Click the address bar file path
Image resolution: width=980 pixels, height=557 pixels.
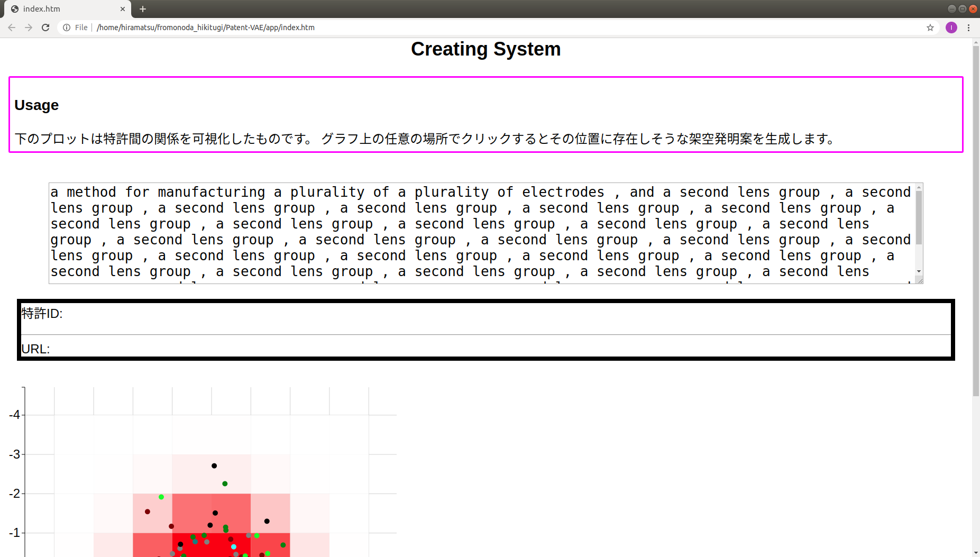click(x=206, y=28)
